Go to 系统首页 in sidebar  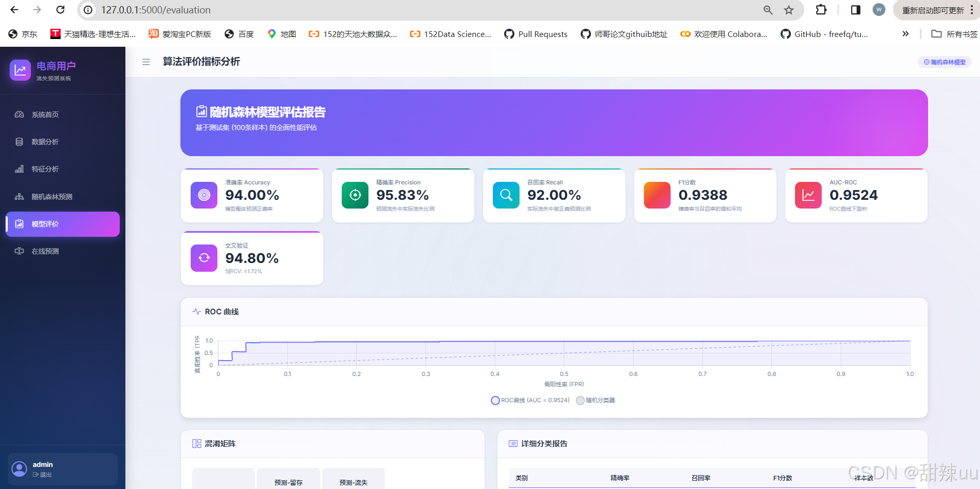63,115
